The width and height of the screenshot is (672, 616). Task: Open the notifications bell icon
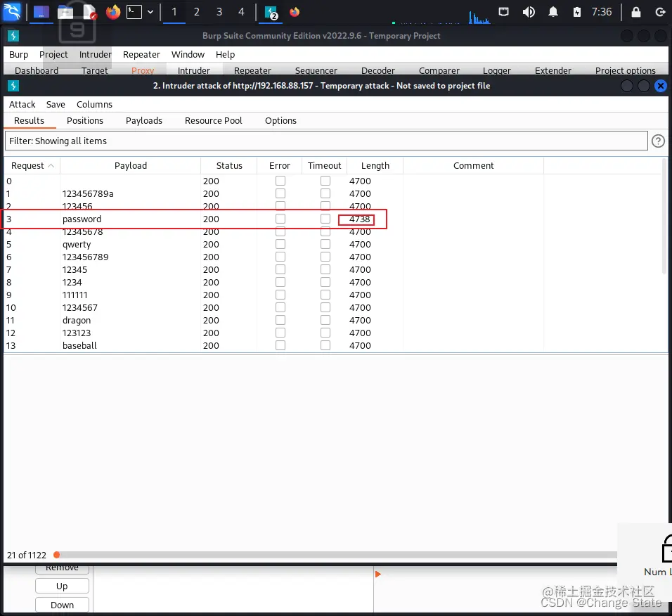point(553,12)
